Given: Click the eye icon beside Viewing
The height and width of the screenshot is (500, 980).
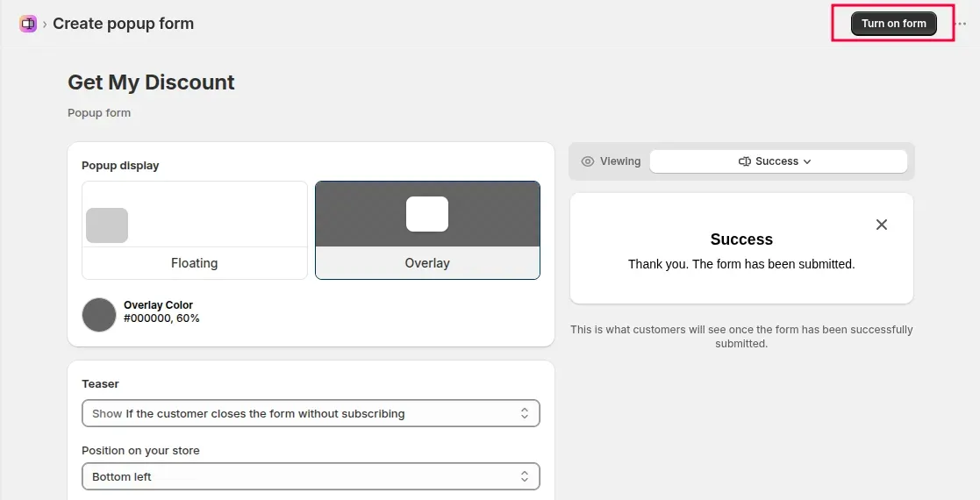Looking at the screenshot, I should (x=588, y=161).
